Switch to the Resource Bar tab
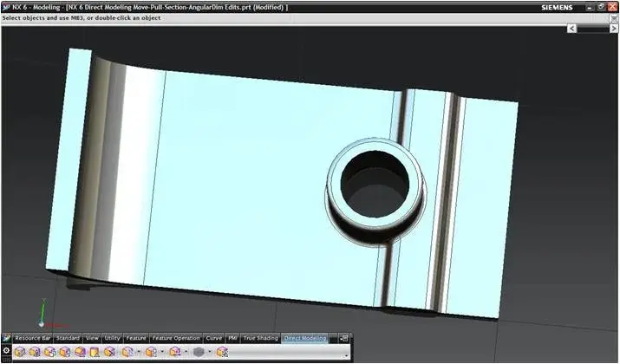Viewport: 620px width, 364px height. pyautogui.click(x=33, y=338)
